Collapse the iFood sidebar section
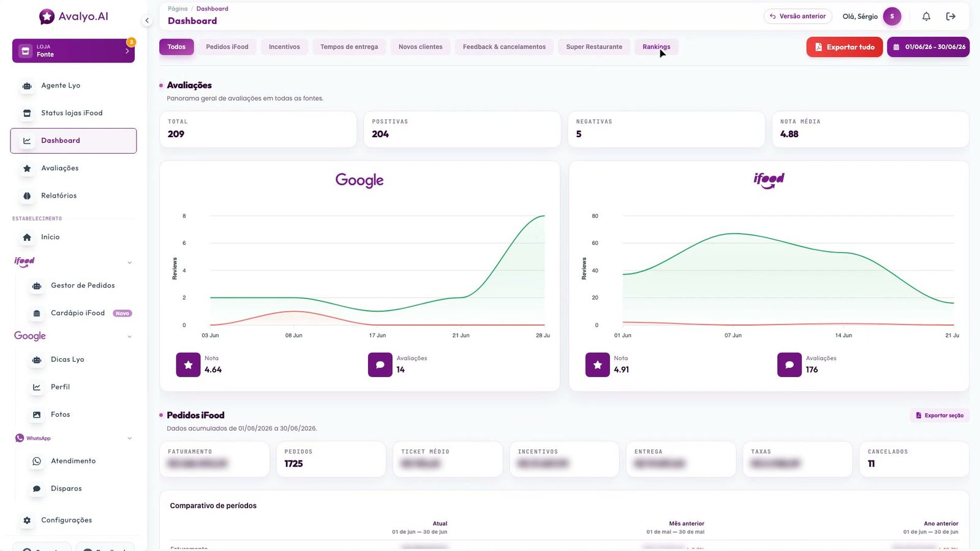Image resolution: width=980 pixels, height=551 pixels. tap(129, 263)
